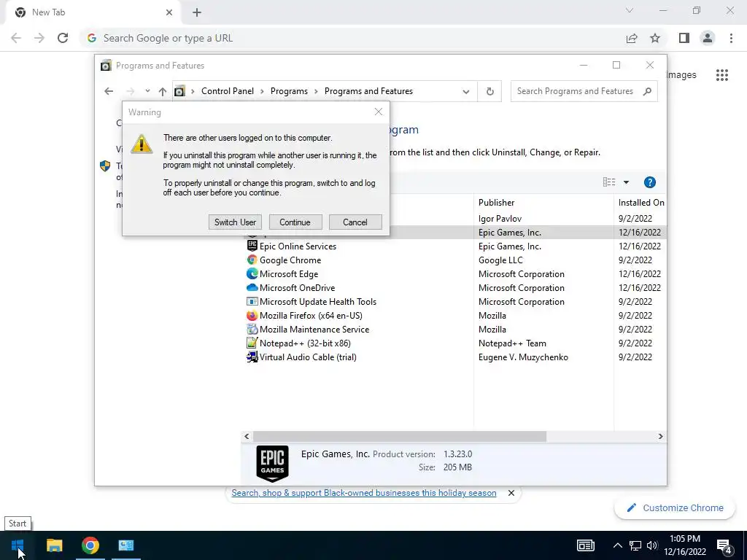This screenshot has height=560, width=747.
Task: Focus Chrome address bar
Action: point(352,38)
